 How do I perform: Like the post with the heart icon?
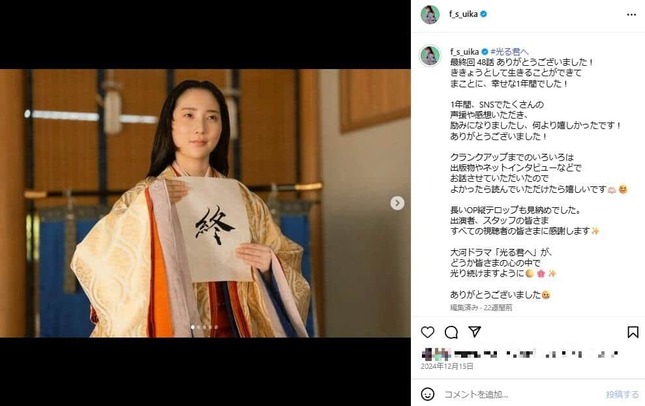click(x=427, y=332)
